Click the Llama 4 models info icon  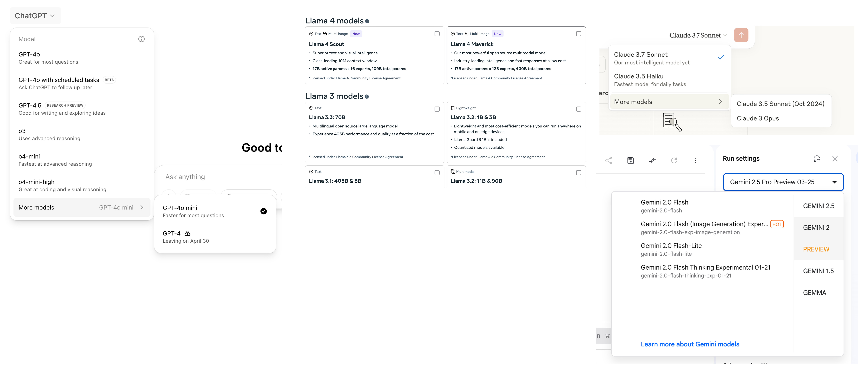click(x=367, y=21)
